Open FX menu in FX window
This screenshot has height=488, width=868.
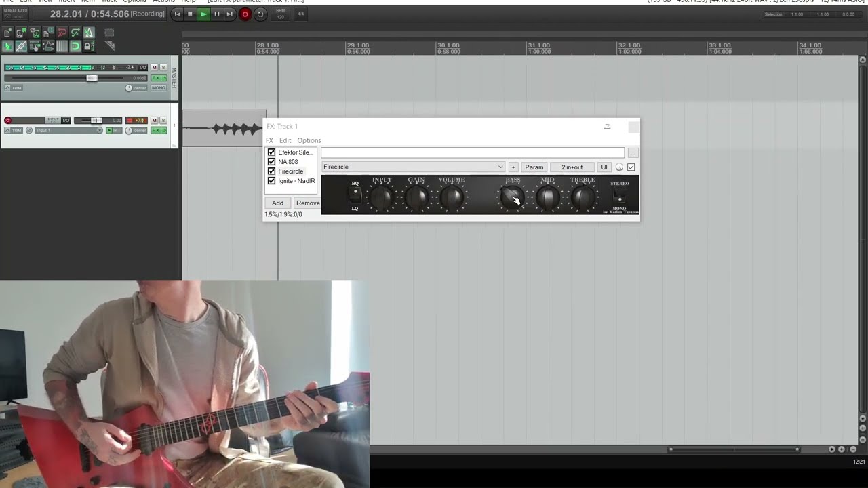[x=269, y=140]
